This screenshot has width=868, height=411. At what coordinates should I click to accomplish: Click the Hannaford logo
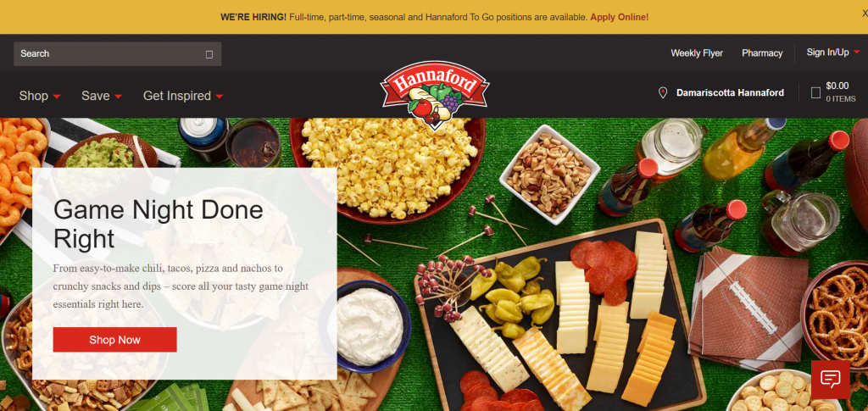coord(435,95)
